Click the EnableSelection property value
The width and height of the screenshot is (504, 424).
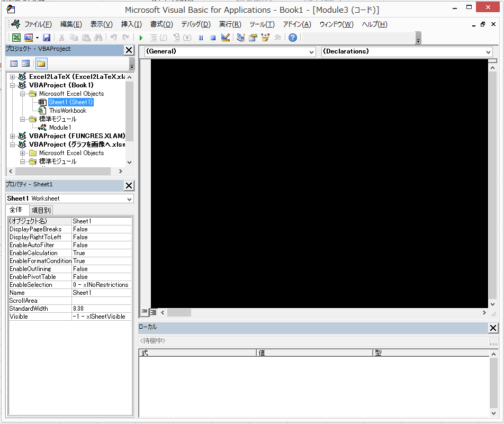pos(102,285)
